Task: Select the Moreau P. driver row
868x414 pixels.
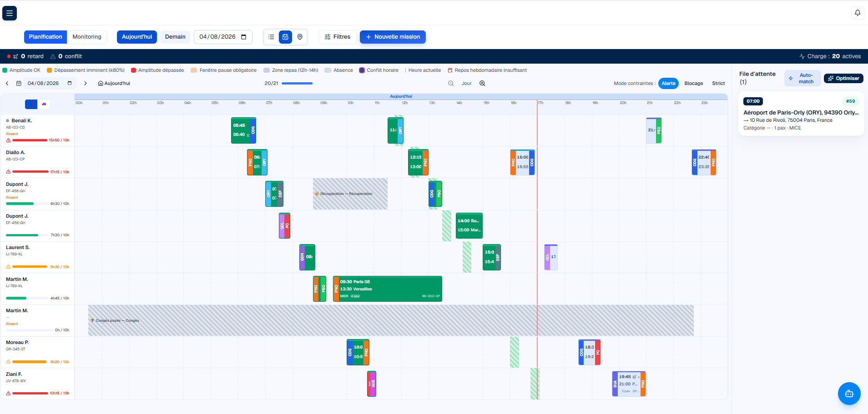Action: point(37,352)
